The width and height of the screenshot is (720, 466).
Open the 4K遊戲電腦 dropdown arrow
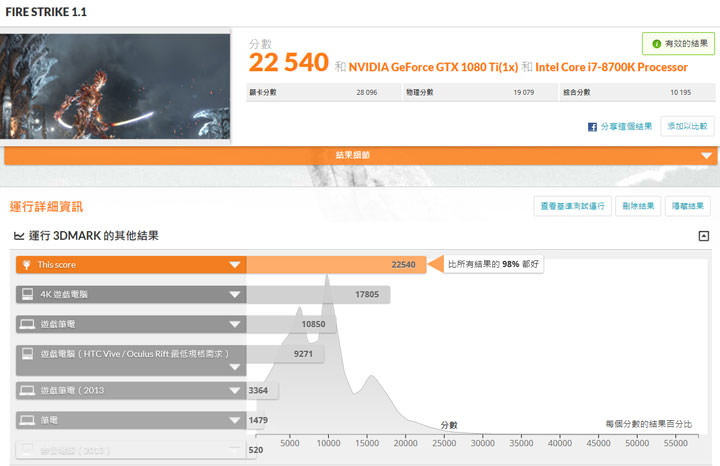(235, 295)
